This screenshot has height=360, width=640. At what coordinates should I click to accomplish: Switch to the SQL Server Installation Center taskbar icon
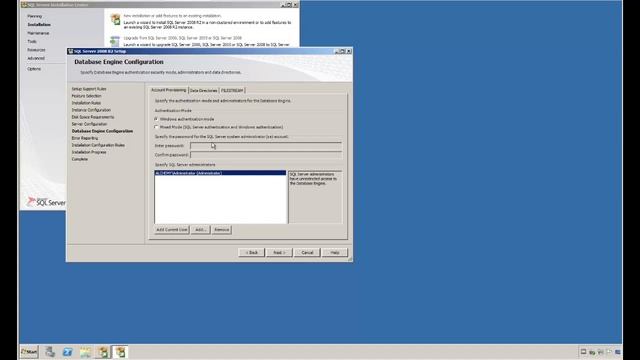(x=103, y=352)
